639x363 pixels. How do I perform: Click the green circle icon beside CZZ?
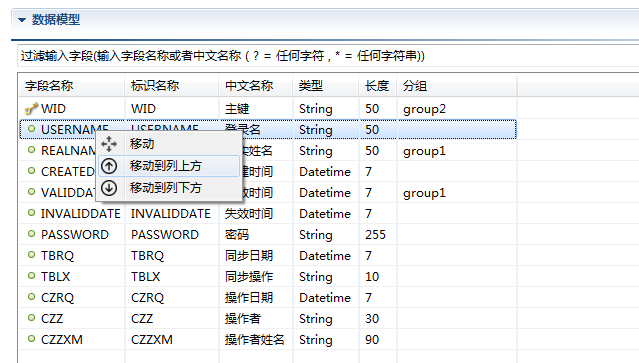31,318
